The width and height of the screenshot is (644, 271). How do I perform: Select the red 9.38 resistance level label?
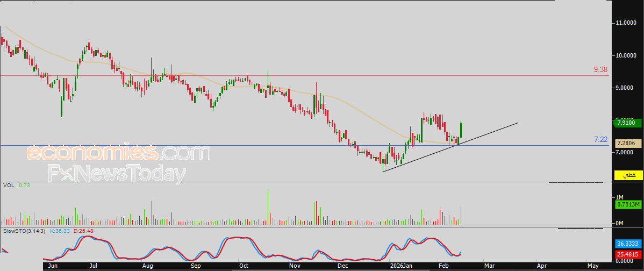click(600, 69)
